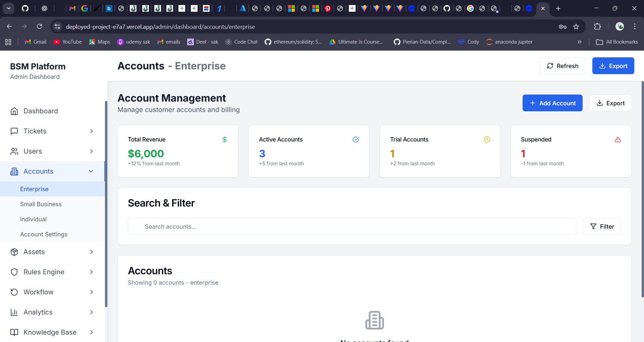This screenshot has height=342, width=644.
Task: Select the Individual accounts submenu item
Action: point(52,219)
